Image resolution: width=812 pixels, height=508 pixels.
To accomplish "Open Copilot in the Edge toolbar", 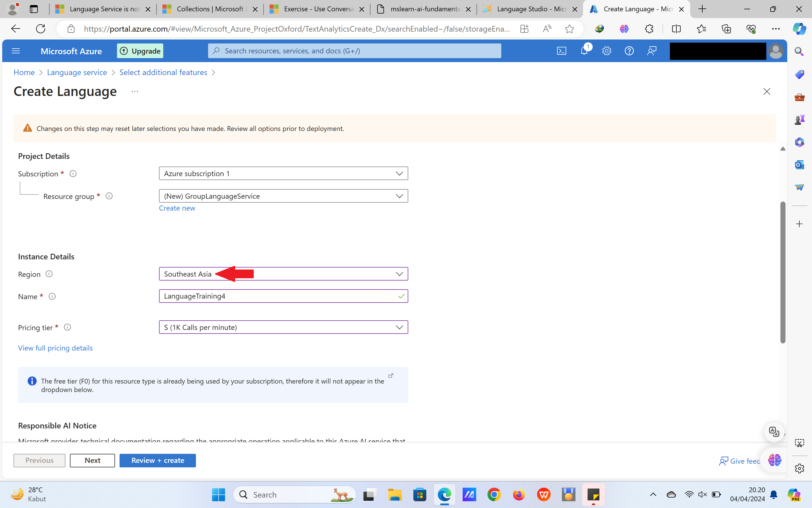I will (x=799, y=29).
